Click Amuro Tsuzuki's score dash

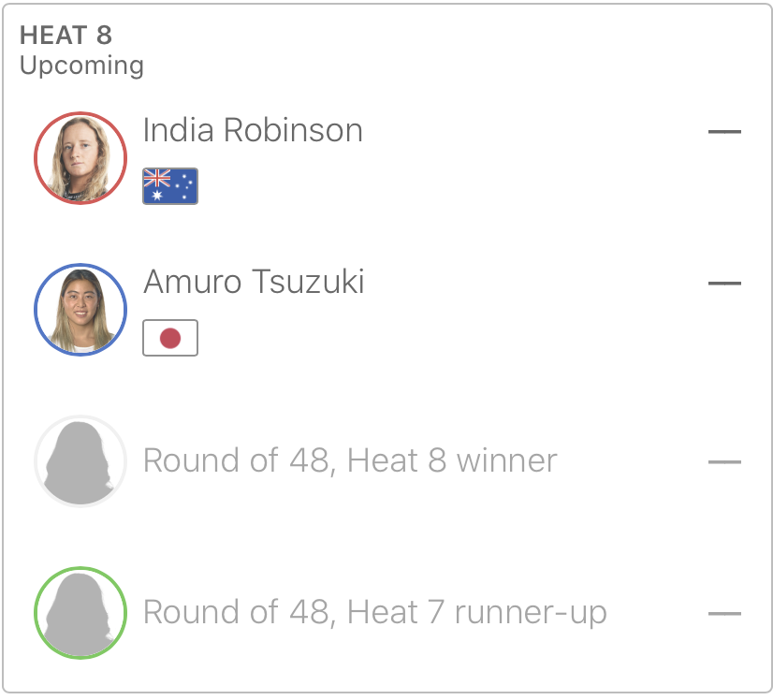point(724,283)
